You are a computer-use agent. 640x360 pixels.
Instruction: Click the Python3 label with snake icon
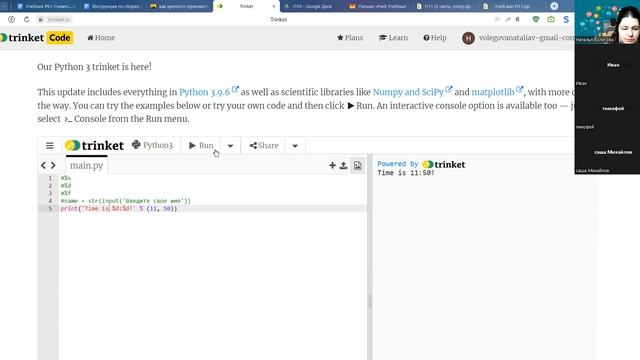tap(152, 145)
